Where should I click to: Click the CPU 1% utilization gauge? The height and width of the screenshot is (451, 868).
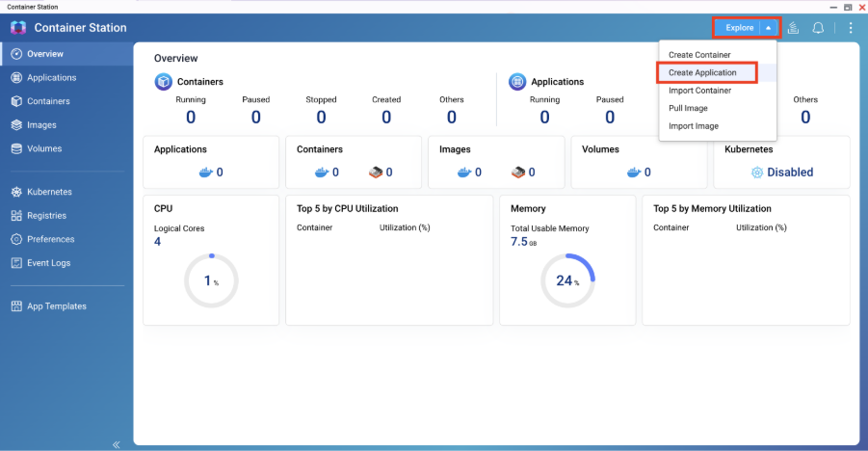pyautogui.click(x=211, y=280)
